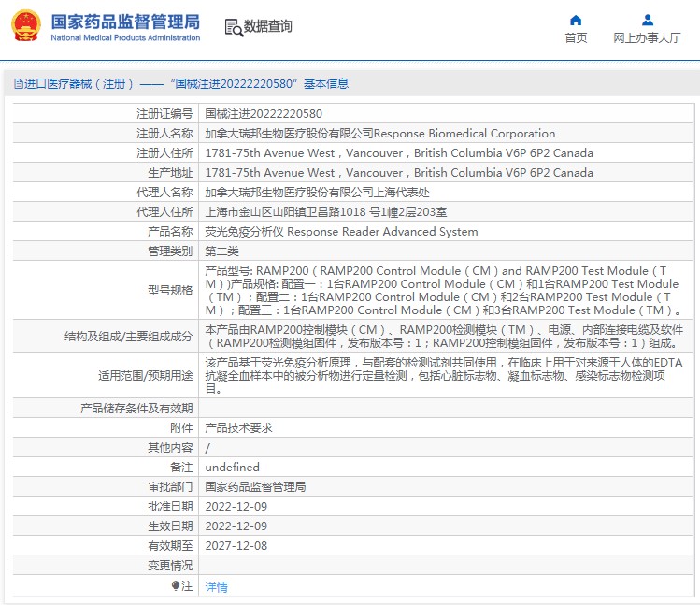This screenshot has height=605, width=700.
Task: Click 有效期至 value 2027-12-08
Action: (x=236, y=545)
